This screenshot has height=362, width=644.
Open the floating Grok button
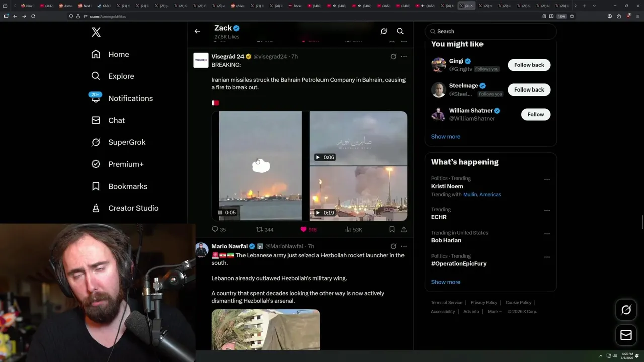pyautogui.click(x=626, y=310)
